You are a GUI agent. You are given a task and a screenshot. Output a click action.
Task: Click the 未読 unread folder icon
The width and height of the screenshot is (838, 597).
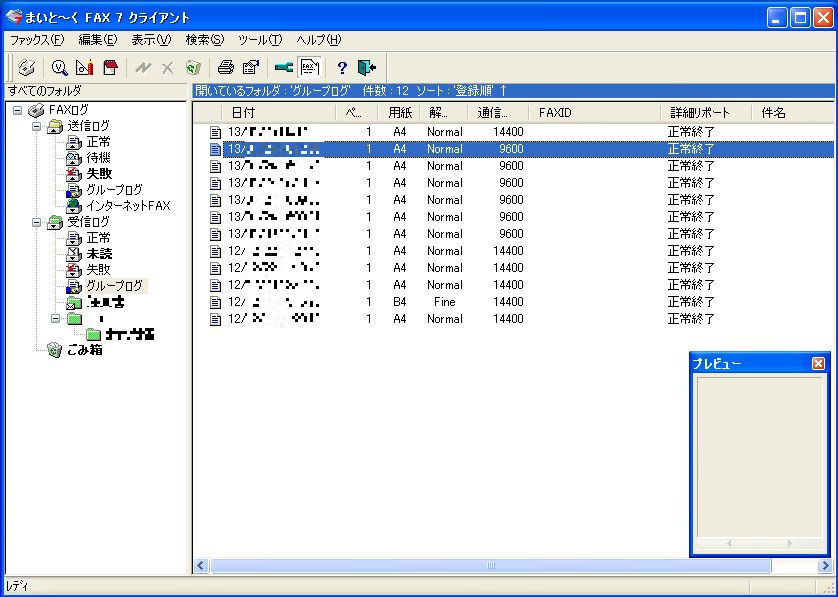coord(73,254)
